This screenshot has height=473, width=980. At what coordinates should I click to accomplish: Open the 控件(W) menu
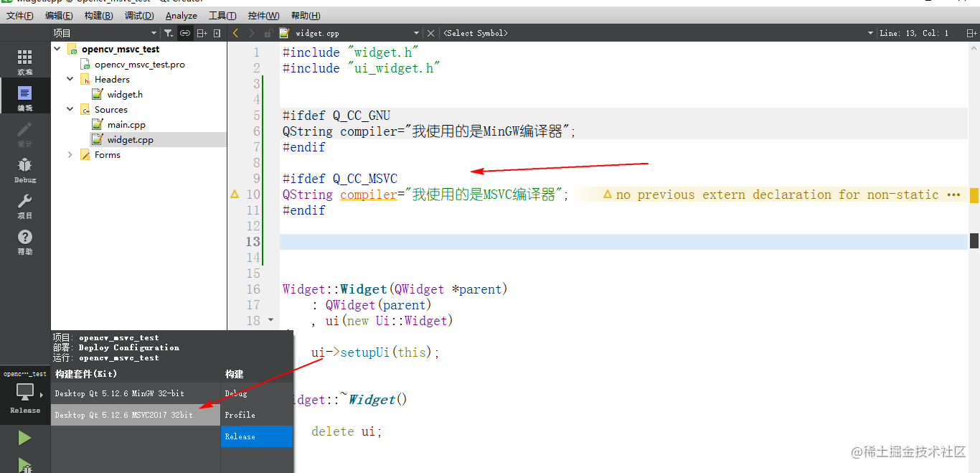(264, 15)
